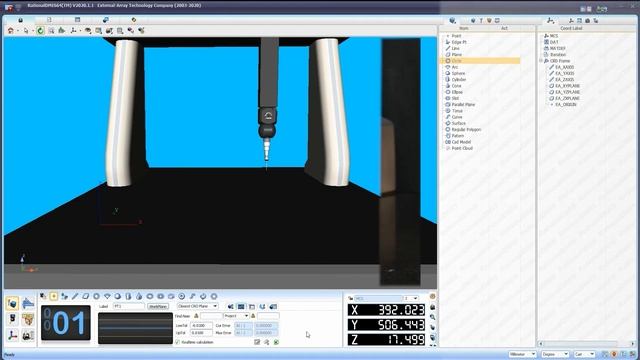Click the green rotate view toolbar icon
The image size is (640, 360).
tap(40, 31)
